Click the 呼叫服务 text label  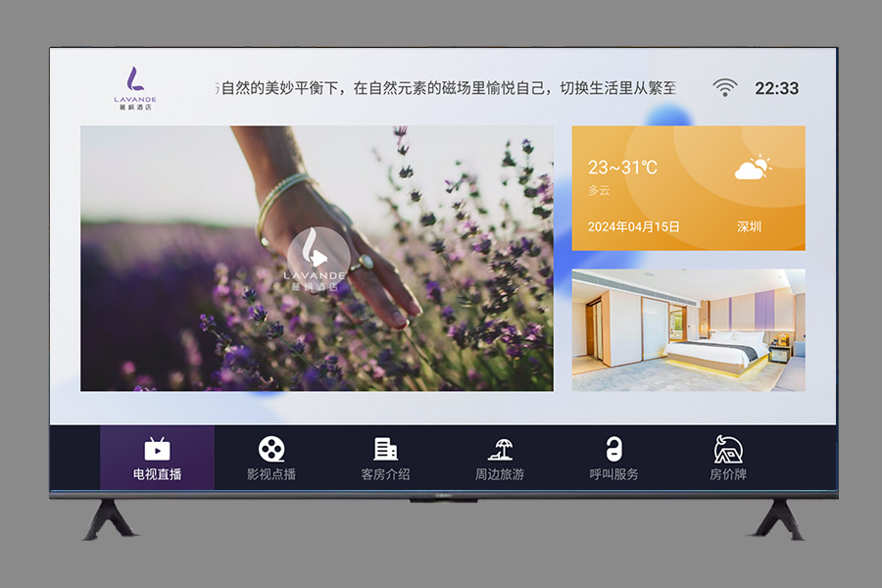pos(613,474)
